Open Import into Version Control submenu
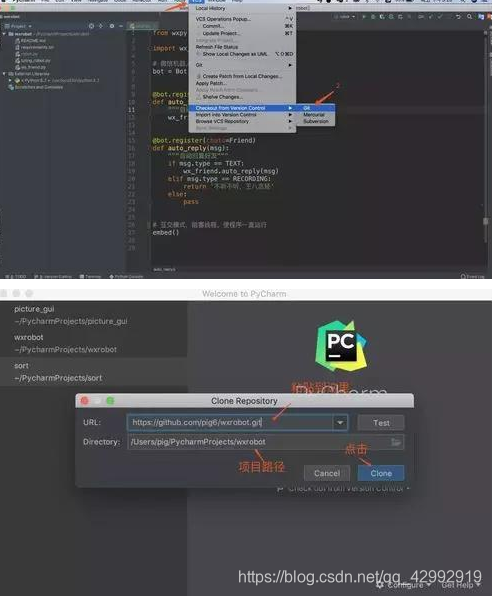This screenshot has width=492, height=596. (x=242, y=114)
